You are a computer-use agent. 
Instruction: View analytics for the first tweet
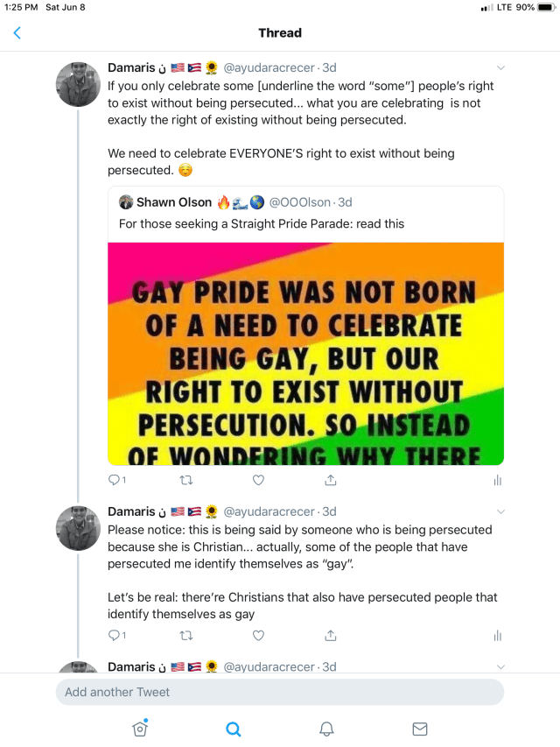[x=497, y=480]
